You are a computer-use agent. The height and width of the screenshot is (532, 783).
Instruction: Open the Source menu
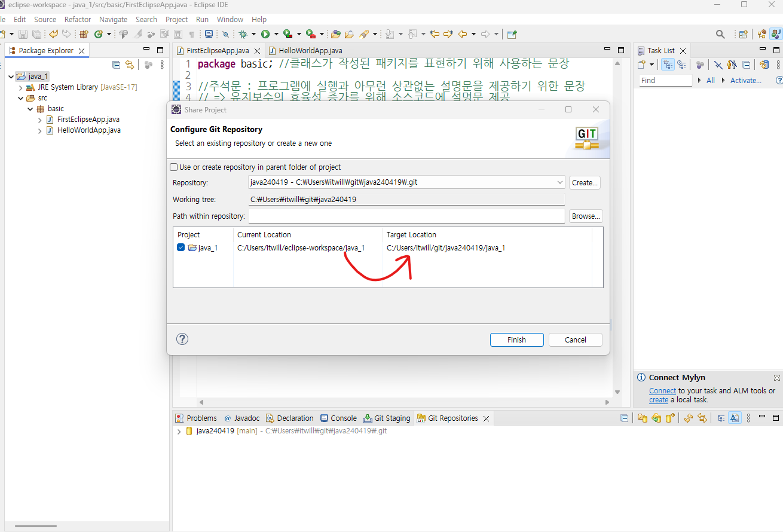[x=45, y=19]
